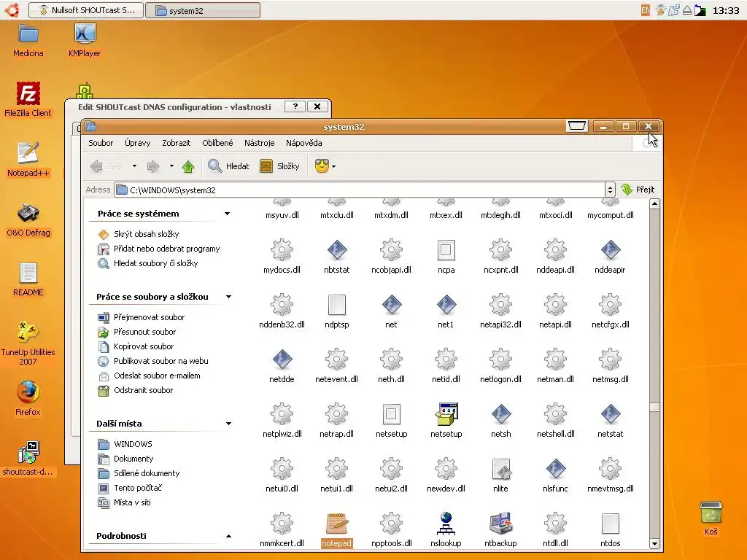Click the Přejít go button

[638, 190]
